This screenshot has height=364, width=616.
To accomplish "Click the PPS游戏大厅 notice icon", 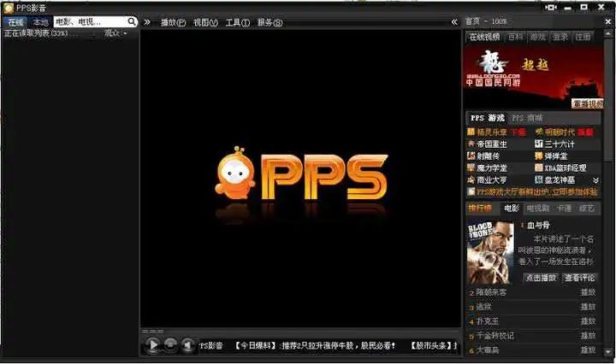I will pyautogui.click(x=471, y=191).
